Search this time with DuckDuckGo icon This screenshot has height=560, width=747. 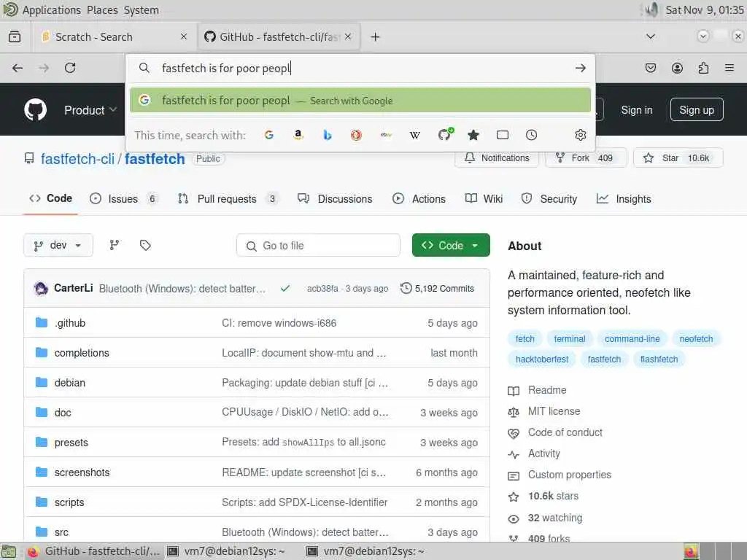pos(356,135)
